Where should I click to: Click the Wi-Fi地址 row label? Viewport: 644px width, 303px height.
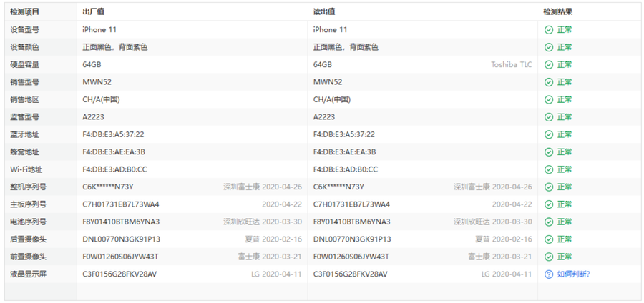(26, 169)
